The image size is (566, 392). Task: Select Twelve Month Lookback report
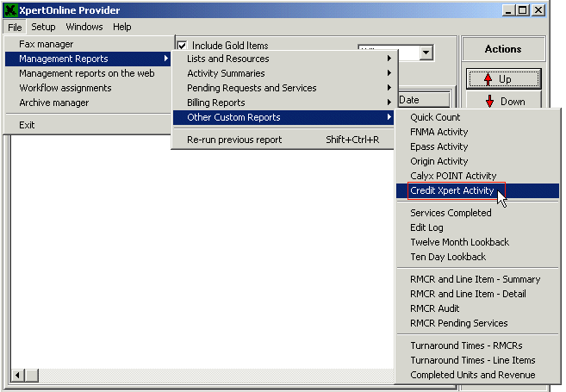click(x=477, y=242)
